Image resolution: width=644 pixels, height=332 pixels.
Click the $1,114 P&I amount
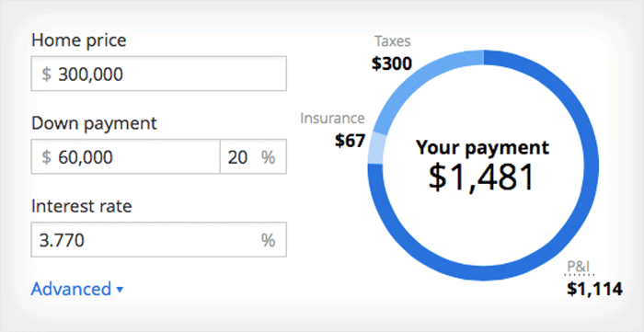594,289
